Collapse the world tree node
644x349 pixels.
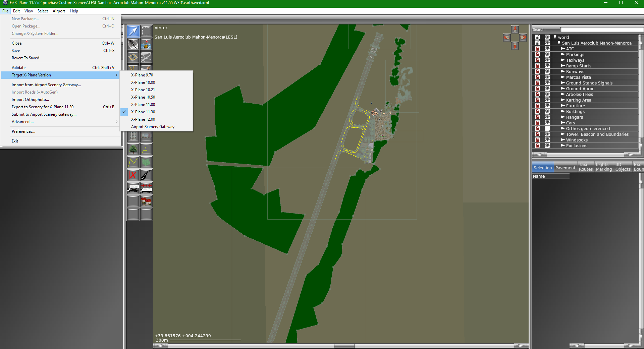coord(555,37)
